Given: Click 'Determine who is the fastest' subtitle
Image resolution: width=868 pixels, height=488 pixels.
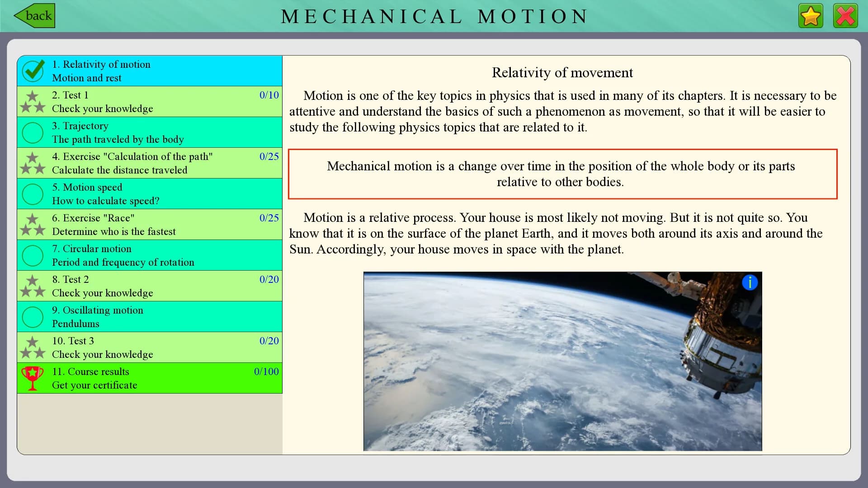Looking at the screenshot, I should click(114, 231).
